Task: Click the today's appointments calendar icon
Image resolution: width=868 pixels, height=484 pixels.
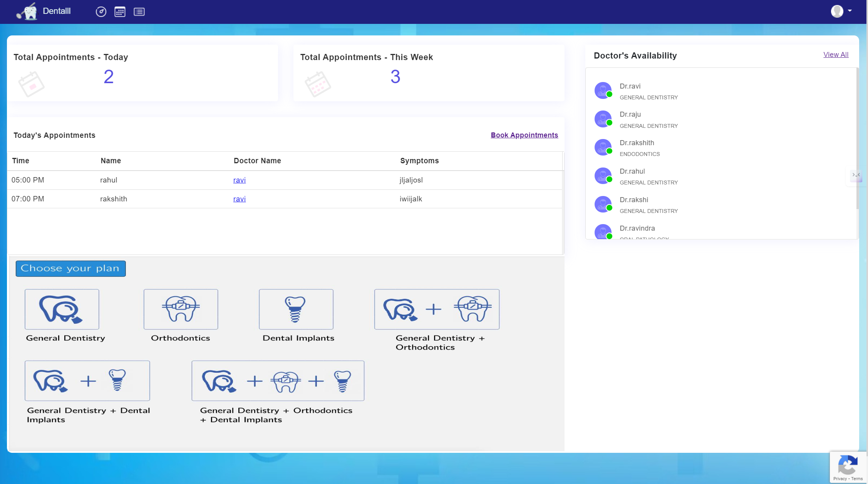Action: coord(31,84)
